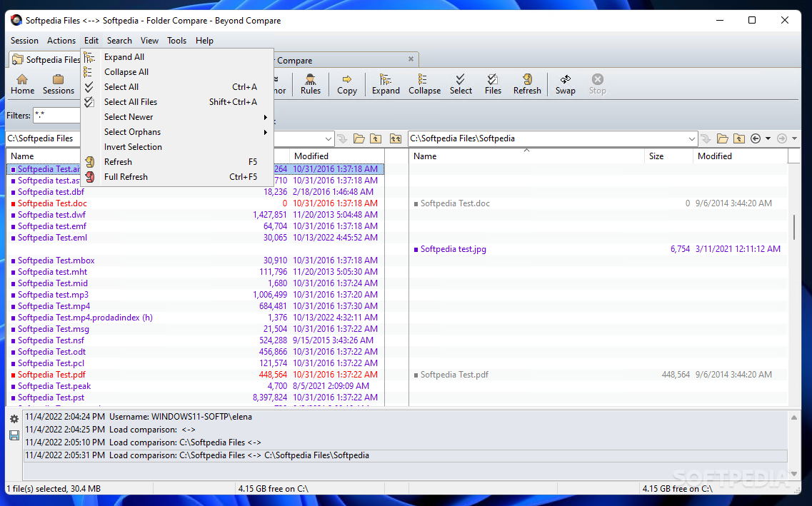Click the right pane back arrow

point(756,138)
